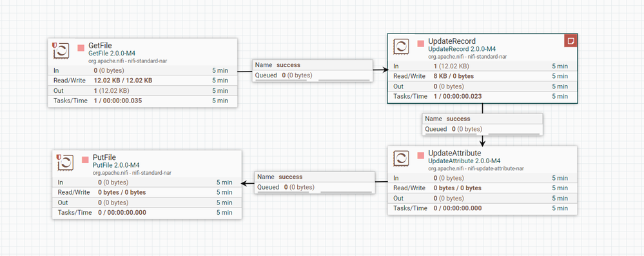The width and height of the screenshot is (644, 256).
Task: Click the PutFile processor name title
Action: (x=104, y=157)
